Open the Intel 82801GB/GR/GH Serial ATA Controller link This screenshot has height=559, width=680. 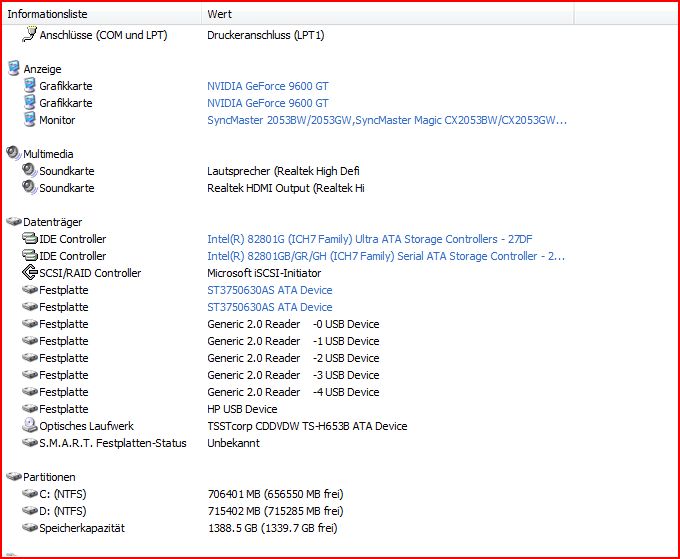386,256
